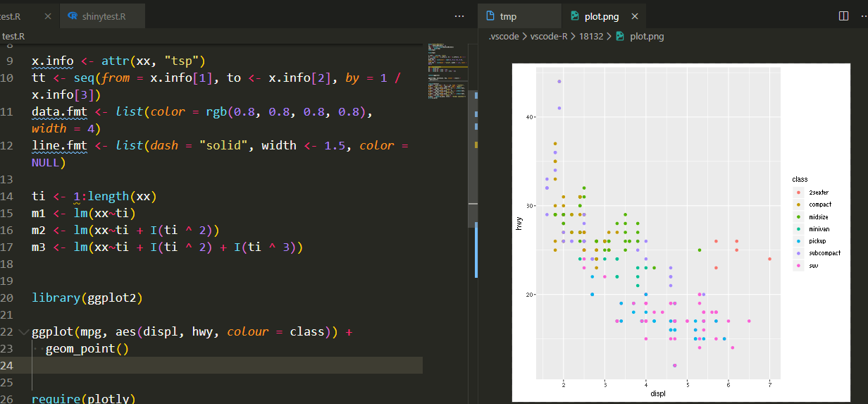Collapse the ggplot code block at line 22
This screenshot has height=404, width=868.
pos(25,331)
